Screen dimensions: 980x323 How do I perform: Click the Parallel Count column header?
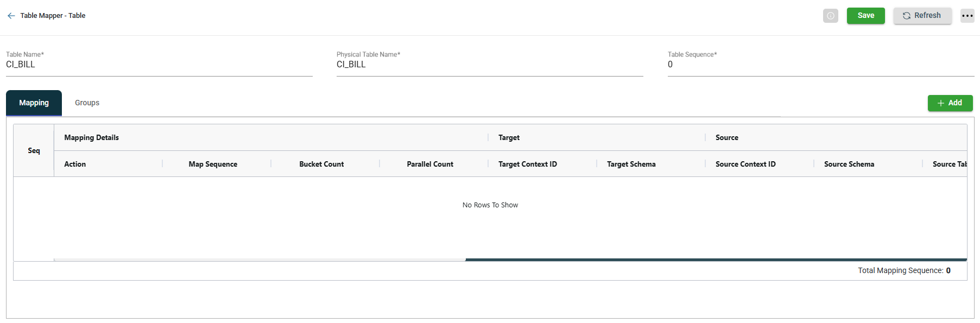430,164
